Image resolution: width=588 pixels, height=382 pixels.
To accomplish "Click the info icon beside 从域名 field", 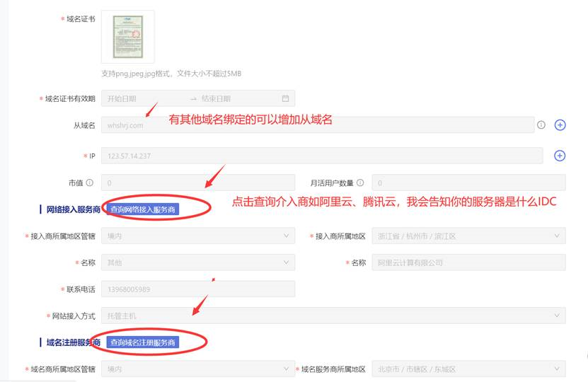I will click(x=541, y=125).
